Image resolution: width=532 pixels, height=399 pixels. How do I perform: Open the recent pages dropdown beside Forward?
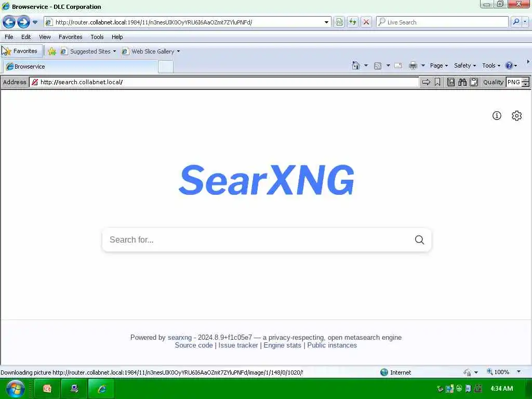point(35,22)
